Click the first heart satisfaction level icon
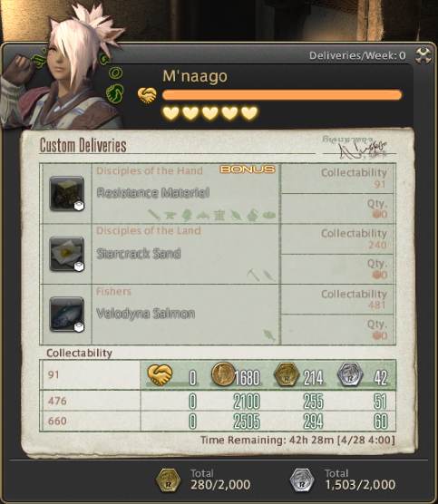Screen dimensions: 438x504 pos(170,113)
